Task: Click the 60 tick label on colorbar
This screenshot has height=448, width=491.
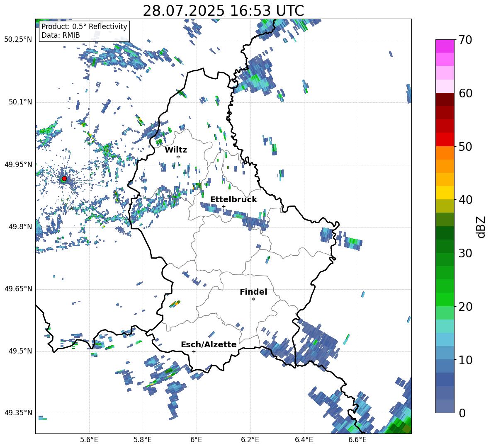Action: click(465, 93)
